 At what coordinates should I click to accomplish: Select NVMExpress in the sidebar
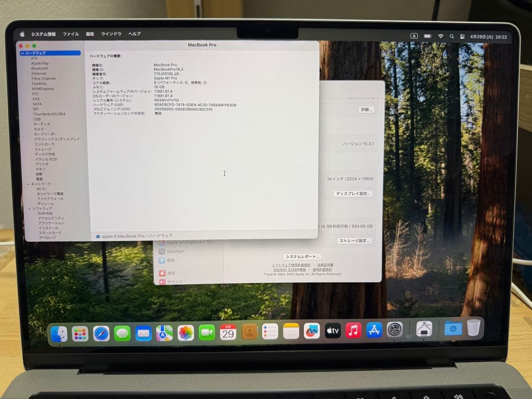43,89
